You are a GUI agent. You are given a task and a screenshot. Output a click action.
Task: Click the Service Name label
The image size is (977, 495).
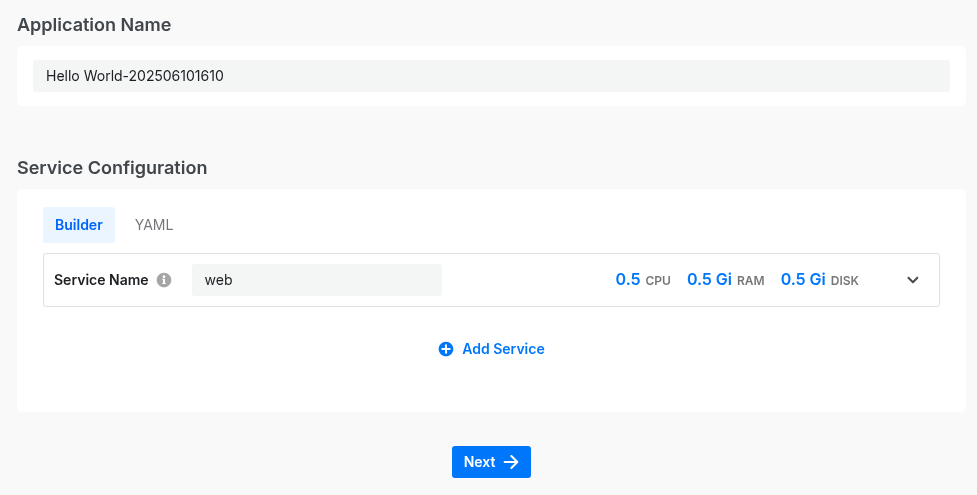coord(101,280)
